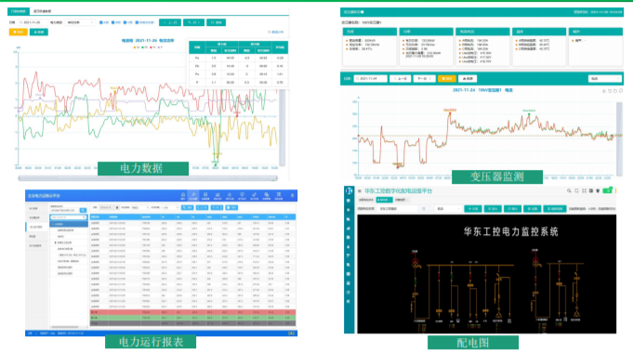
Task: Click the 上一日 button in 电力数据 panel
Action: (x=170, y=22)
